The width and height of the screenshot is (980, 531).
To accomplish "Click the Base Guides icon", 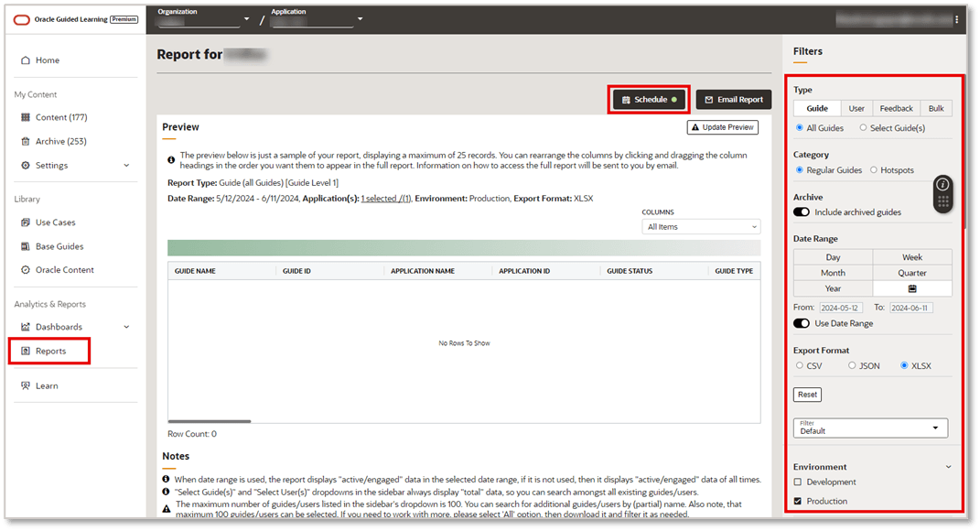I will (x=26, y=246).
